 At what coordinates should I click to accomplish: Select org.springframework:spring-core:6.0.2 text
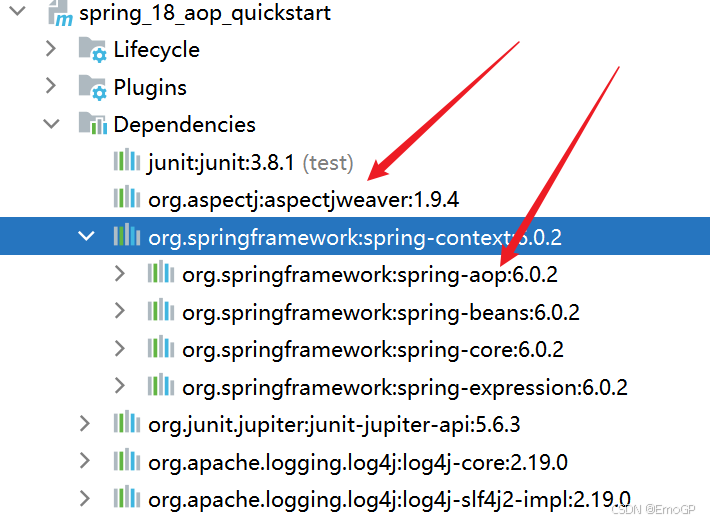click(373, 350)
